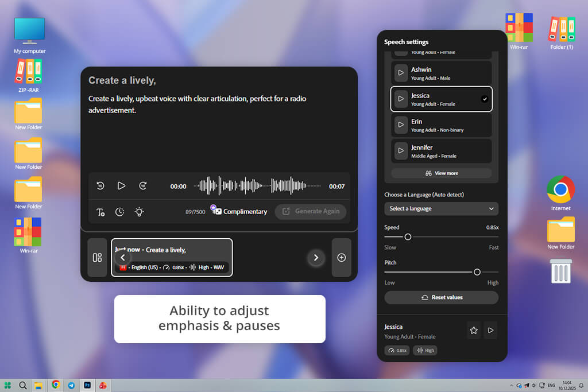Open the history clock icon
The image size is (588, 392).
(x=119, y=212)
